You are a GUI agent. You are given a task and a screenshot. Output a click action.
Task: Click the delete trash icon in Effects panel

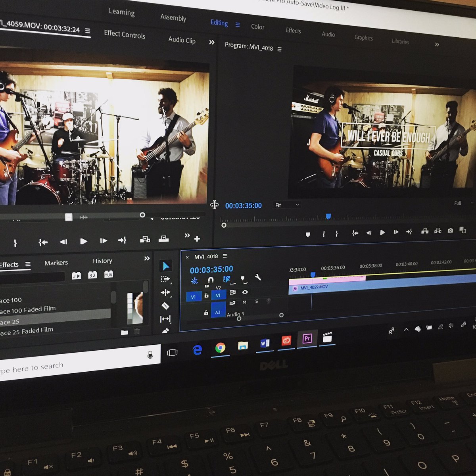coord(137,332)
